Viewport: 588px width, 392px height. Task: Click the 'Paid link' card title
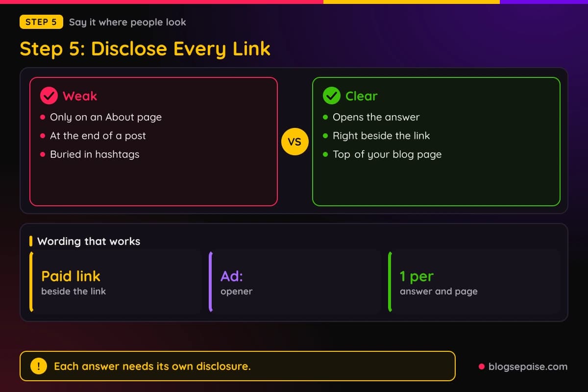71,276
